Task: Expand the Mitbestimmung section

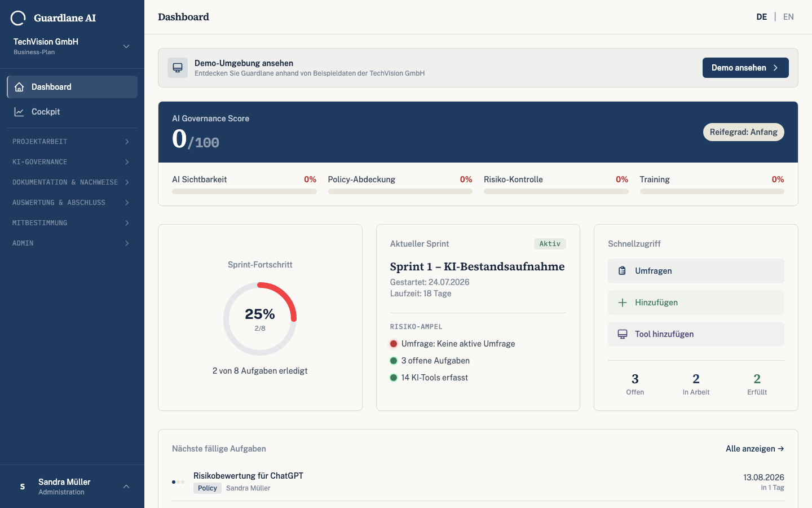Action: pos(72,223)
